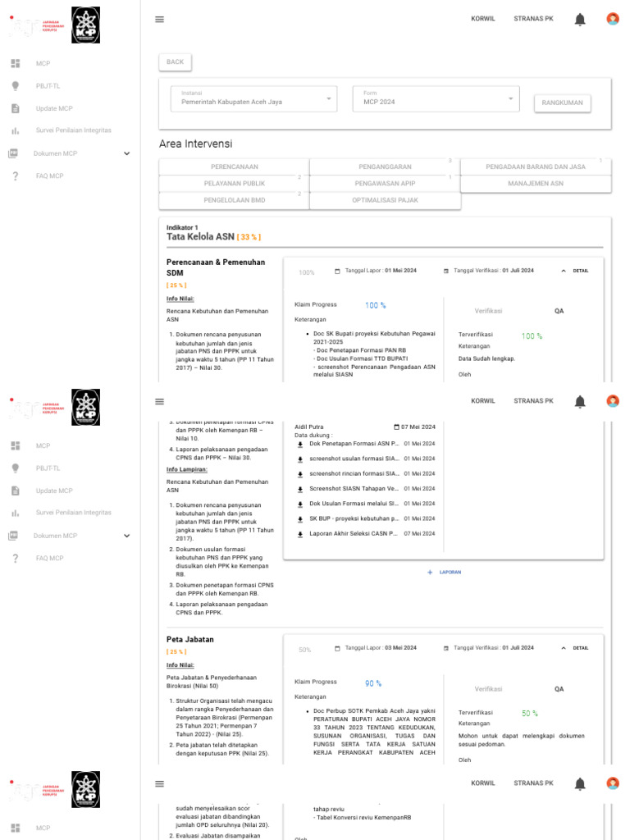630x840 pixels.
Task: Open the user avatar at top right
Action: [x=613, y=19]
